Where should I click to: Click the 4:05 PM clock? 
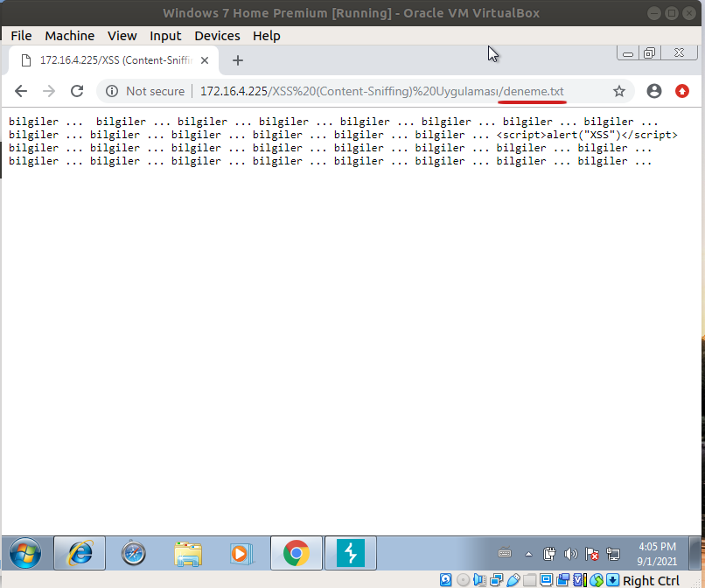pos(657,554)
